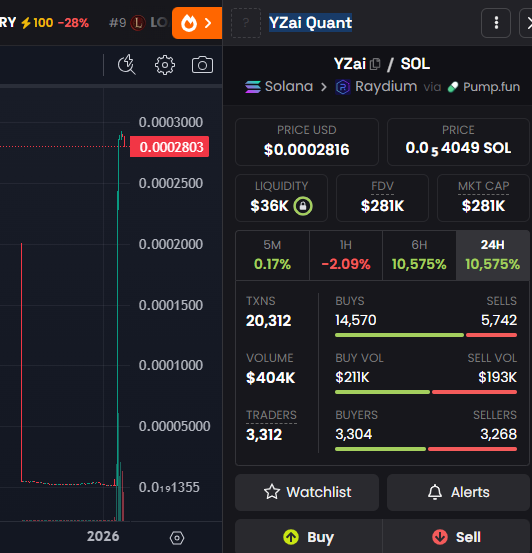Click the red 0.0002803 current price label
The height and width of the screenshot is (553, 532).
[169, 147]
